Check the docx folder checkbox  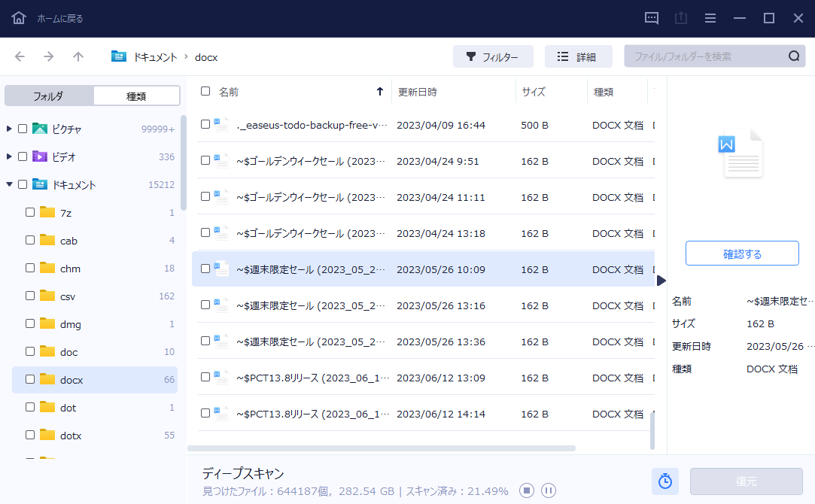tap(31, 379)
